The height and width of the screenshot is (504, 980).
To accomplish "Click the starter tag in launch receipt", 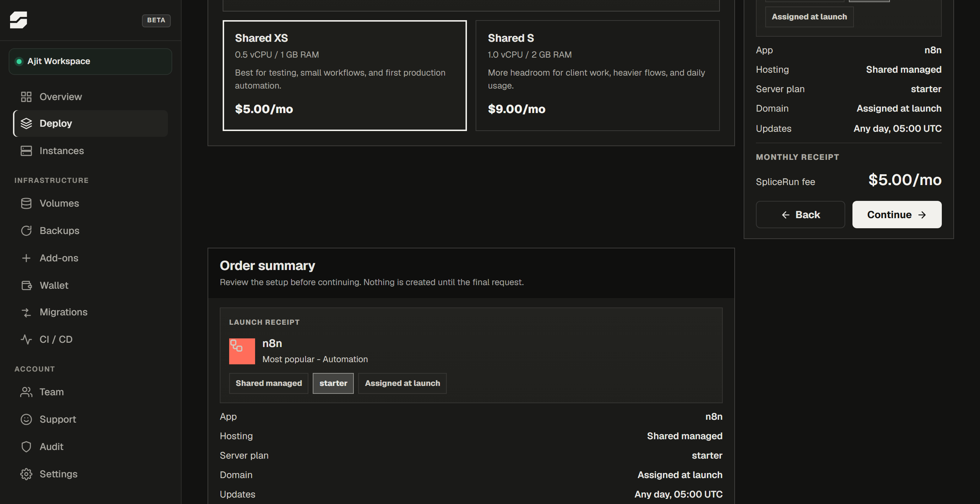I will 333,383.
